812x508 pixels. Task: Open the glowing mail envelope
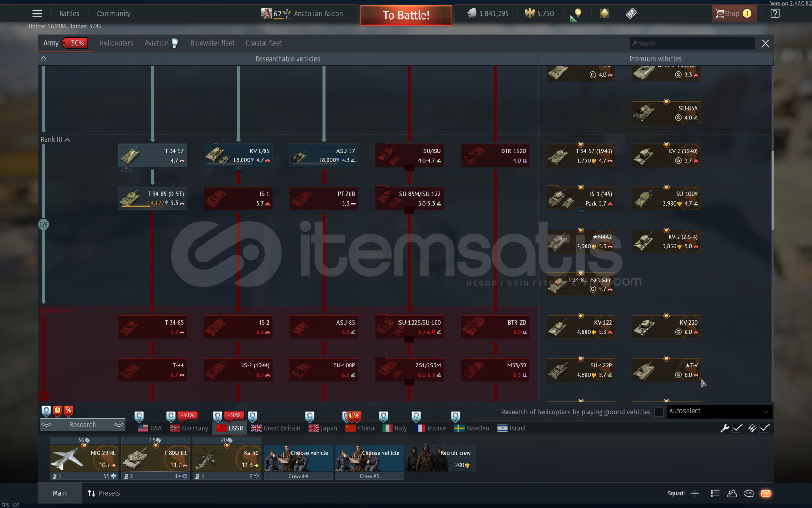pyautogui.click(x=766, y=493)
